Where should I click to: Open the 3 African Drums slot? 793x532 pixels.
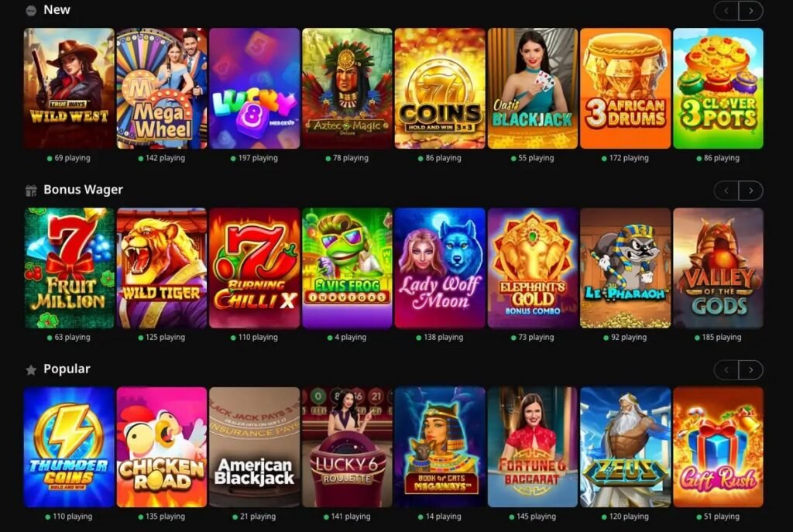(626, 88)
